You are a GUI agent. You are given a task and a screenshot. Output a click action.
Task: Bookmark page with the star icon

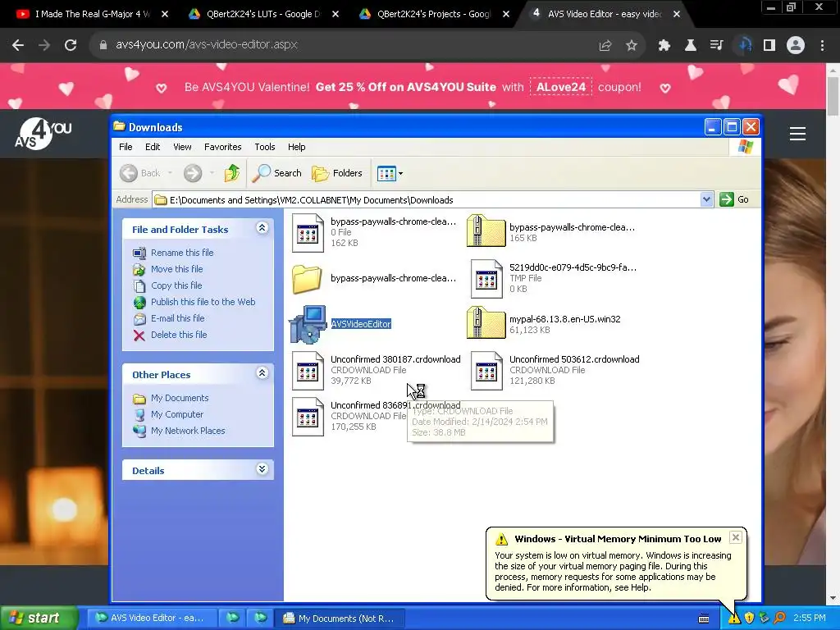632,45
